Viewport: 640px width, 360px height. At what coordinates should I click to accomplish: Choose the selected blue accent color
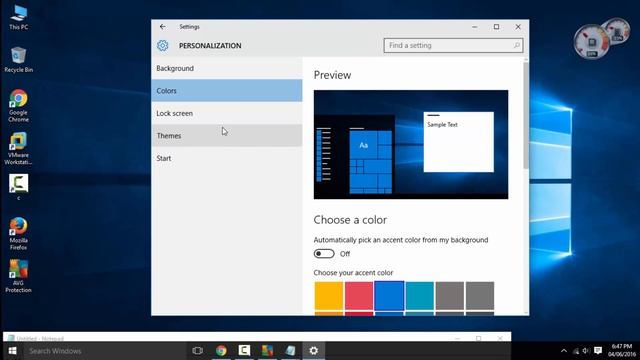(x=389, y=296)
